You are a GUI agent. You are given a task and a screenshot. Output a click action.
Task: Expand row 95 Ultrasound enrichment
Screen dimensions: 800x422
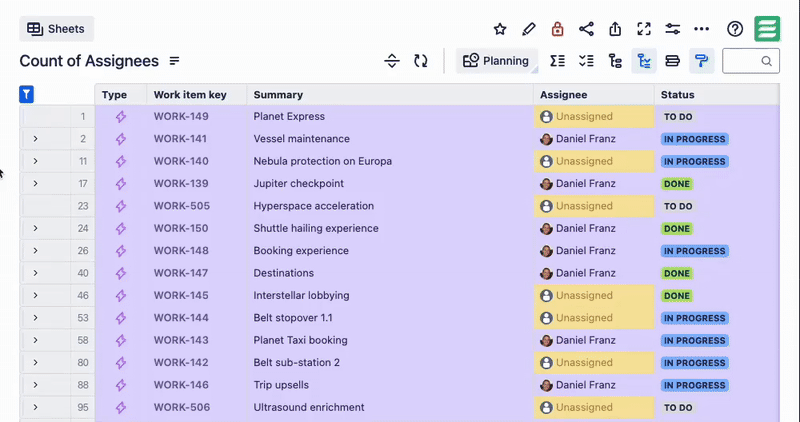[35, 407]
